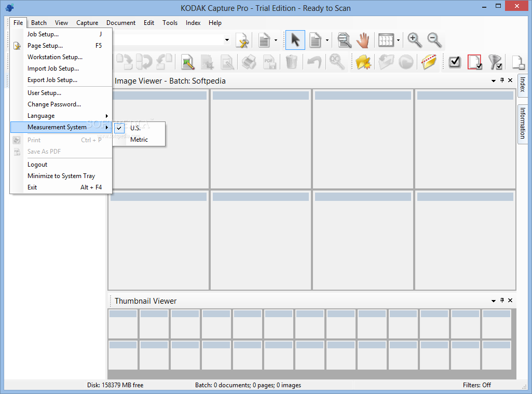This screenshot has height=394, width=532.
Task: Select the hand pan tool
Action: coord(363,40)
